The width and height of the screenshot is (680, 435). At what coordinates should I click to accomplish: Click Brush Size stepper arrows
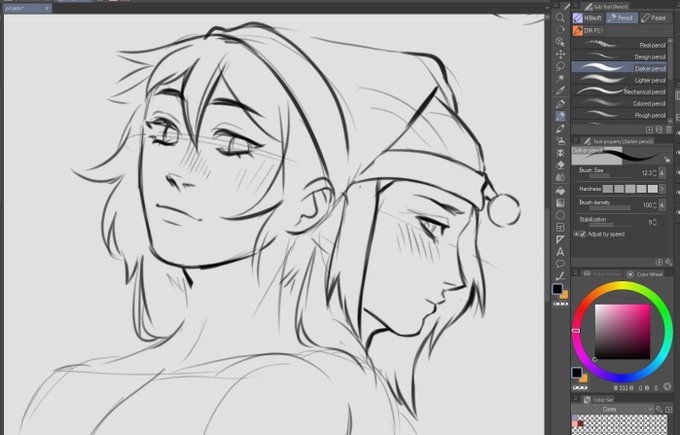click(654, 173)
